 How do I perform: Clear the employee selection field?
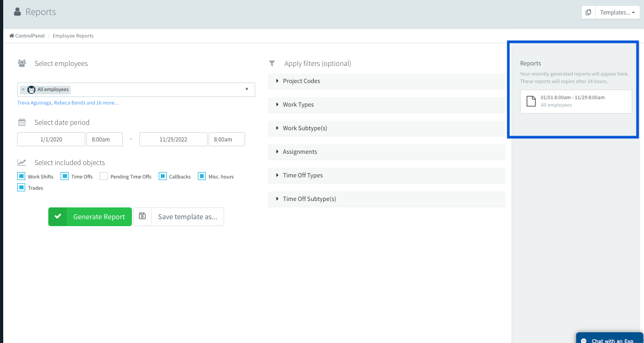[x=247, y=89]
